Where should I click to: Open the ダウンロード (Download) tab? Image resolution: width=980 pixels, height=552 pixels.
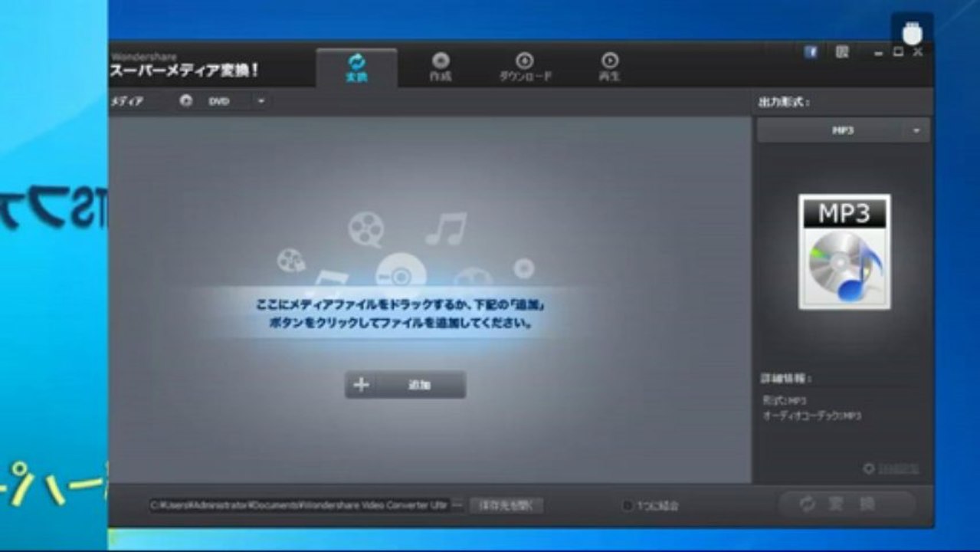click(x=525, y=67)
